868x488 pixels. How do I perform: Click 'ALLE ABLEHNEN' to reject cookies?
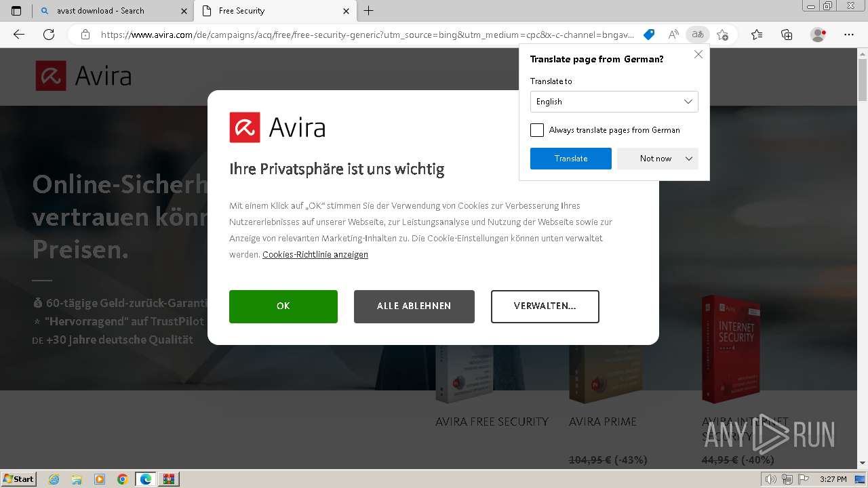click(414, 306)
